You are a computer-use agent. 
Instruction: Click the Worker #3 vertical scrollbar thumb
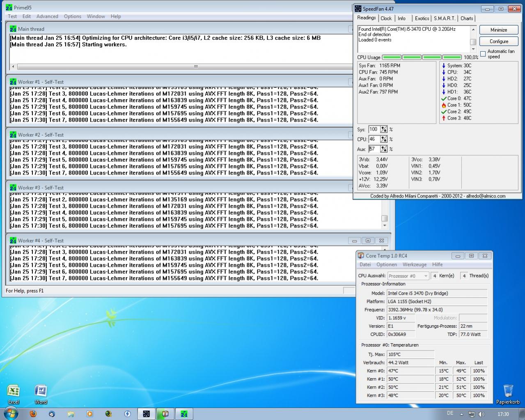[x=385, y=218]
